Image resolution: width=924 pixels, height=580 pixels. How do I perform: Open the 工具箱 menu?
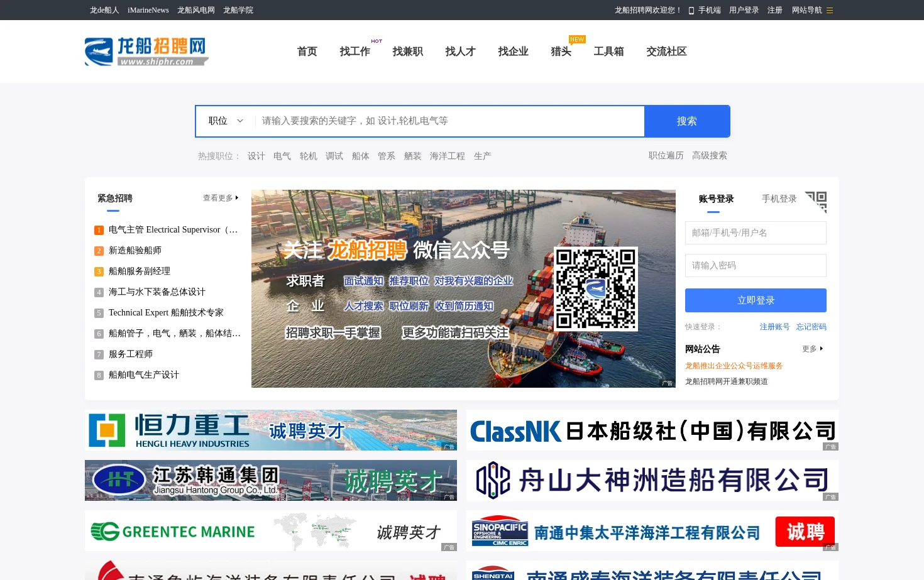609,52
